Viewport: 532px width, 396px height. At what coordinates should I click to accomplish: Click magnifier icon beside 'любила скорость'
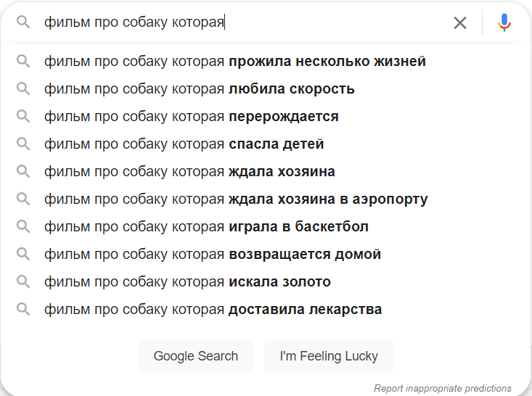pyautogui.click(x=23, y=89)
